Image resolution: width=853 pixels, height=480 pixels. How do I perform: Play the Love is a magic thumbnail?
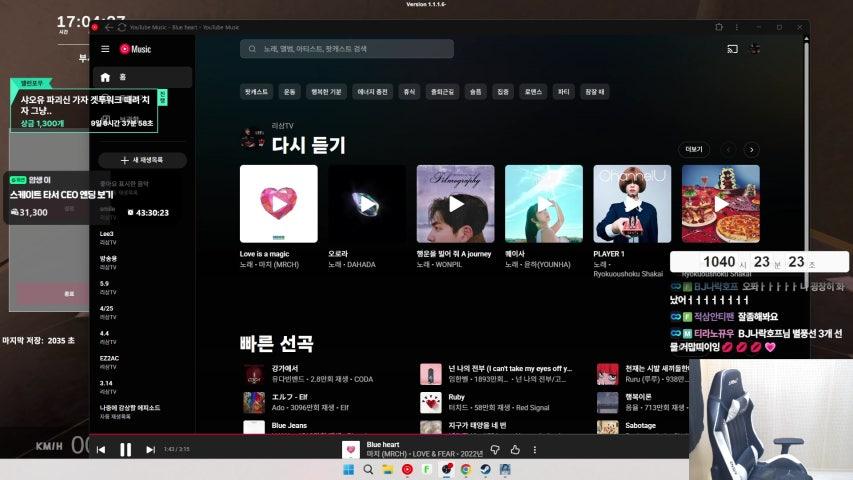279,204
